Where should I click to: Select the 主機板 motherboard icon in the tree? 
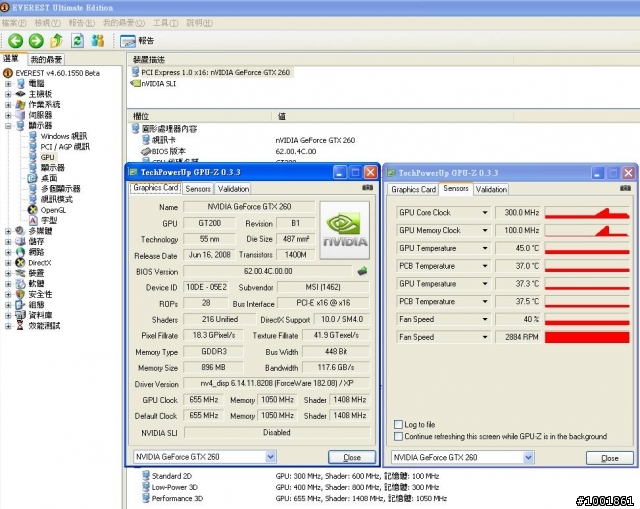pyautogui.click(x=20, y=94)
